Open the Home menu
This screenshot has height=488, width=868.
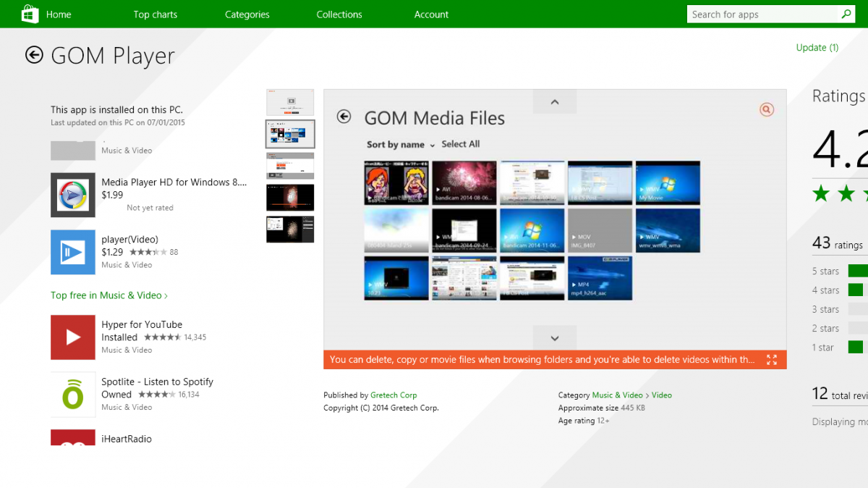pos(59,14)
